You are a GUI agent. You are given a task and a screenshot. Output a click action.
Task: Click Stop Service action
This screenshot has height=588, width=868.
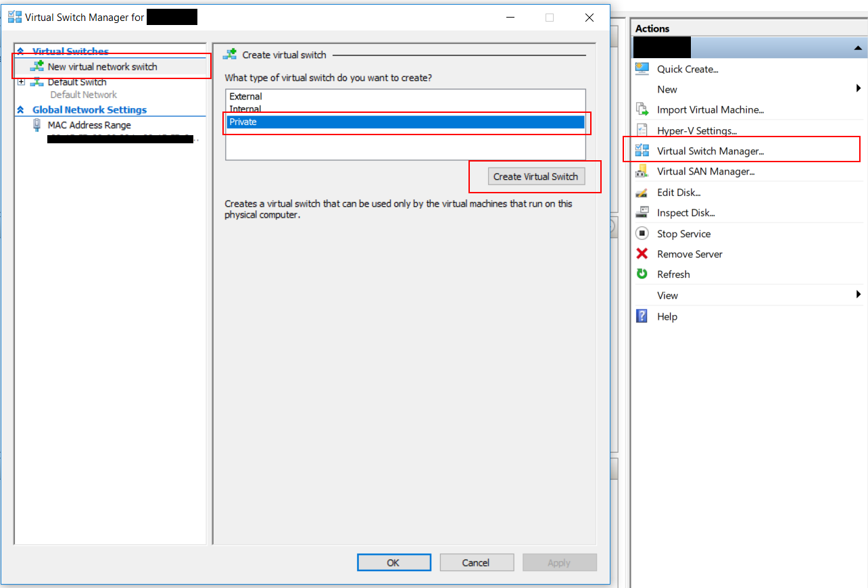(x=683, y=234)
